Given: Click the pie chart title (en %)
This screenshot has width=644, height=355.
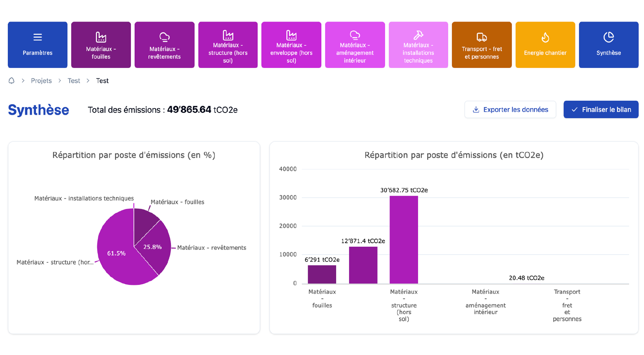Looking at the screenshot, I should 134,155.
